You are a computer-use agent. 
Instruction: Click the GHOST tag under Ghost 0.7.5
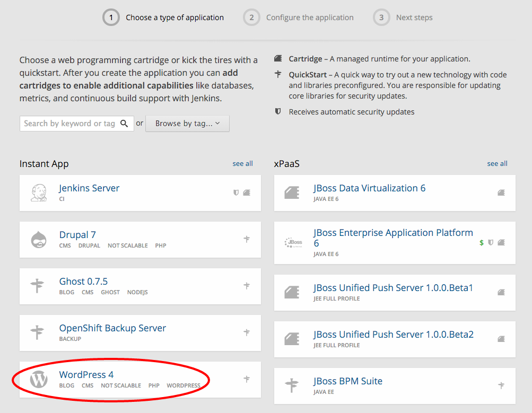click(110, 292)
